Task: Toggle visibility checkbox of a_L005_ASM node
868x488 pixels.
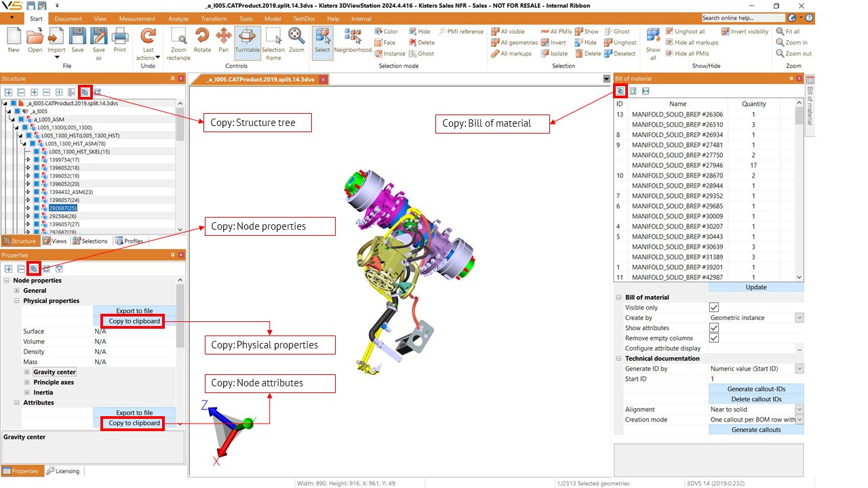Action: 20,119
